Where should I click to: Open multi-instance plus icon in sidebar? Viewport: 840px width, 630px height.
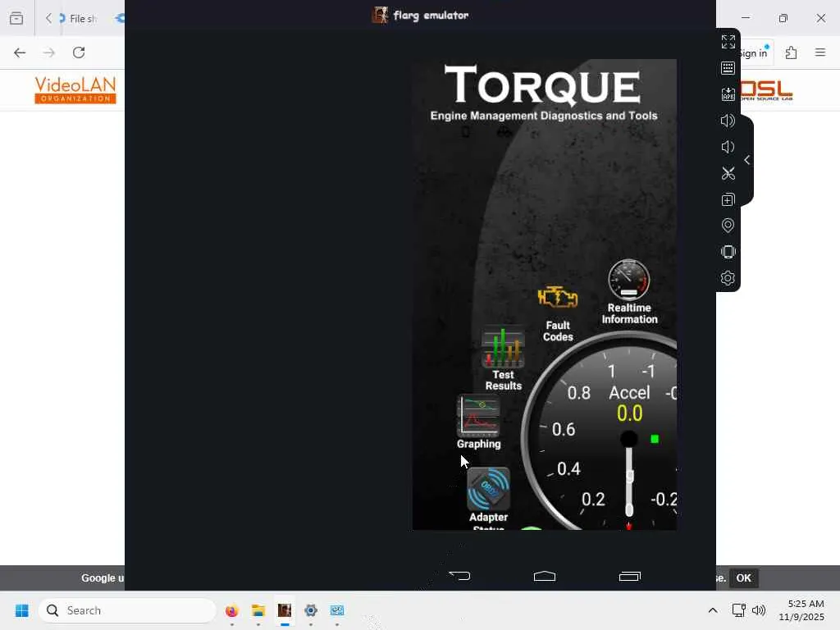click(x=728, y=200)
